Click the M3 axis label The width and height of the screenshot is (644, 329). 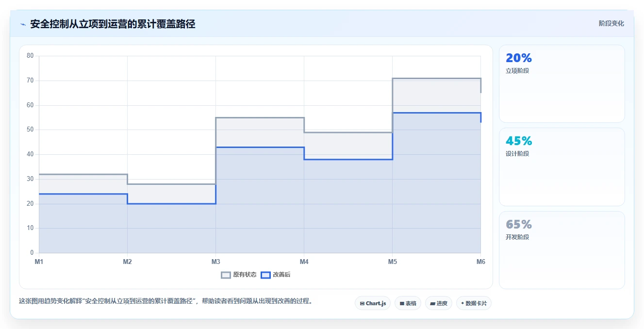coord(215,262)
